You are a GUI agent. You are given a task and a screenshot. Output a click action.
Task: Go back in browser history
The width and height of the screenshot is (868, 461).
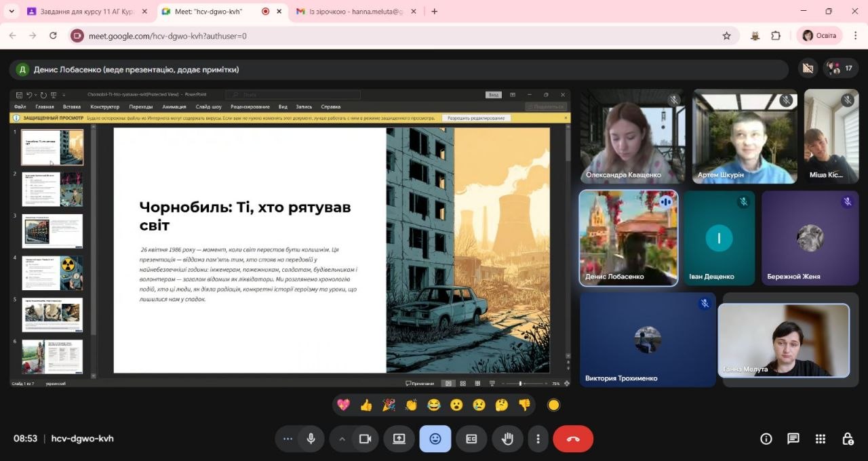(13, 36)
